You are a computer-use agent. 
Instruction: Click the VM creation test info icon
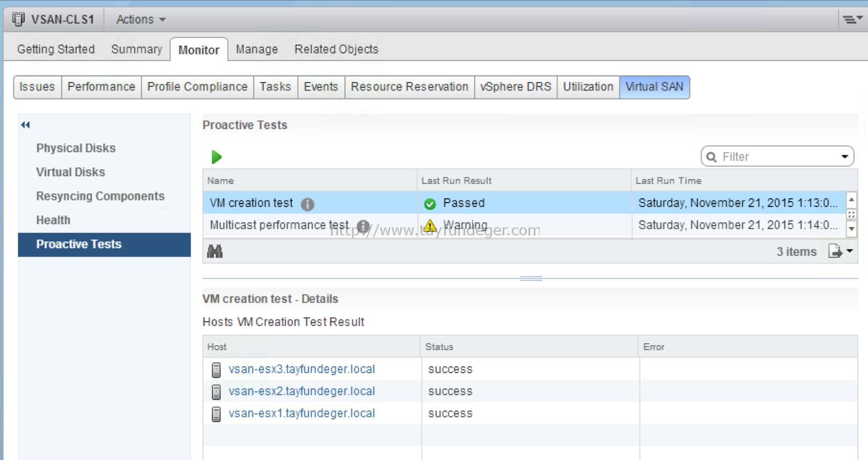coord(307,204)
